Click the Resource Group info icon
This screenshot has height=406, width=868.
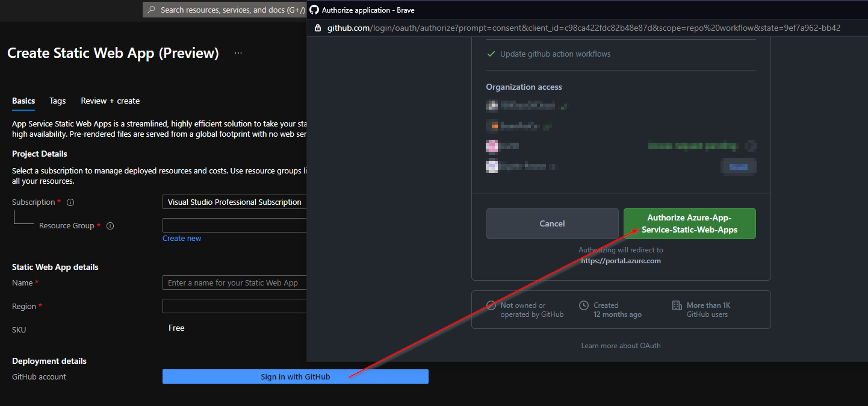click(110, 226)
